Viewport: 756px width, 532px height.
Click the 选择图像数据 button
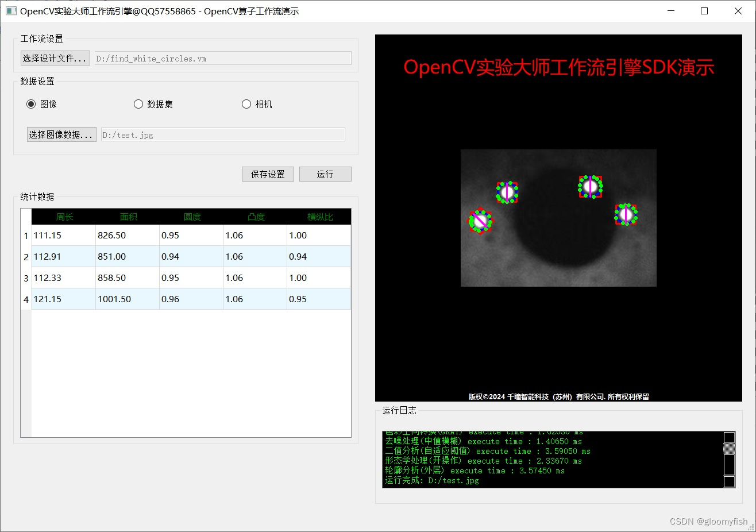click(x=61, y=134)
